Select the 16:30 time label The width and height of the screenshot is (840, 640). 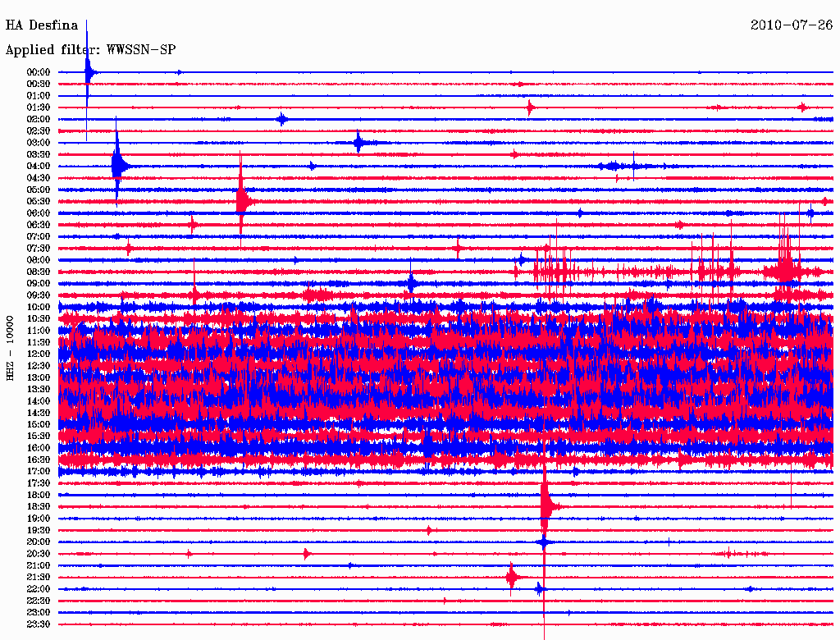point(39,460)
